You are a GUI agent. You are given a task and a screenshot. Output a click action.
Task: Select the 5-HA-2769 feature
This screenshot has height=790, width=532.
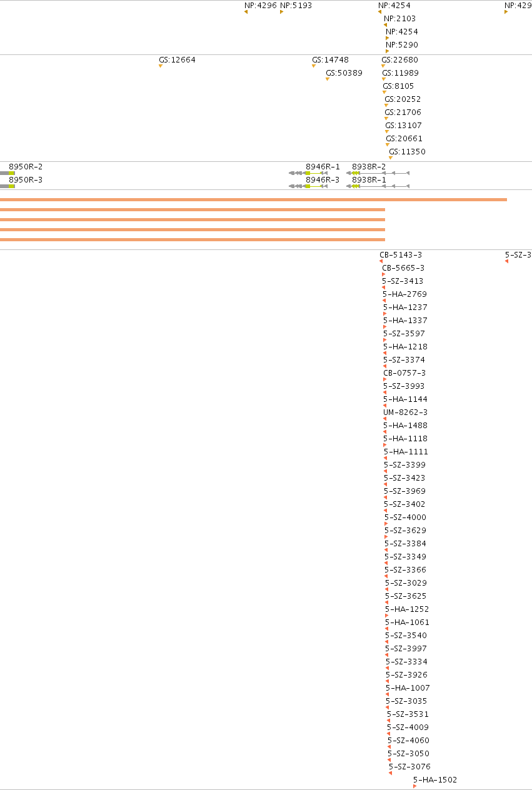click(x=404, y=294)
